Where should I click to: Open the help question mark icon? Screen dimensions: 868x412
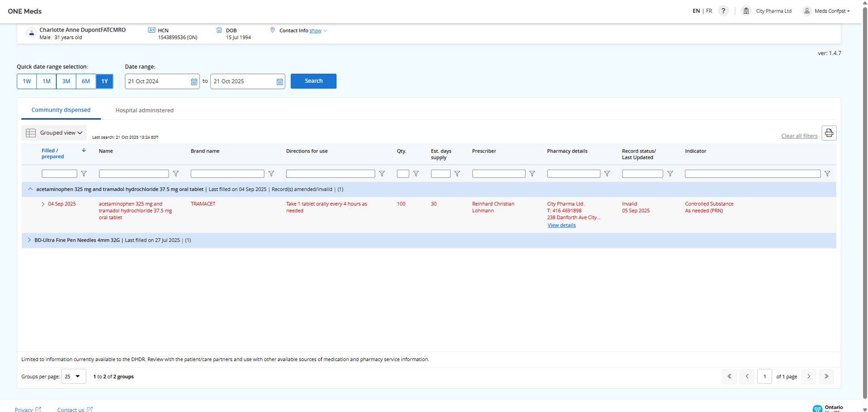[x=723, y=10]
